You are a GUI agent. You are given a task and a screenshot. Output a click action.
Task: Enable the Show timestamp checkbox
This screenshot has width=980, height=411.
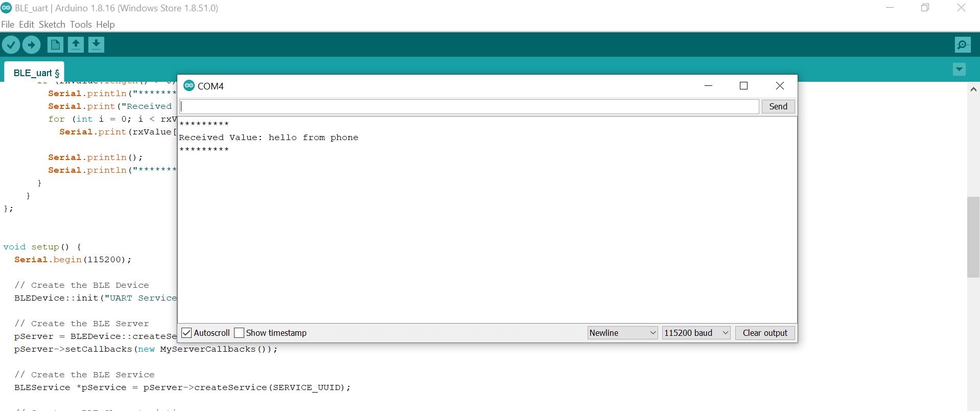coord(239,333)
